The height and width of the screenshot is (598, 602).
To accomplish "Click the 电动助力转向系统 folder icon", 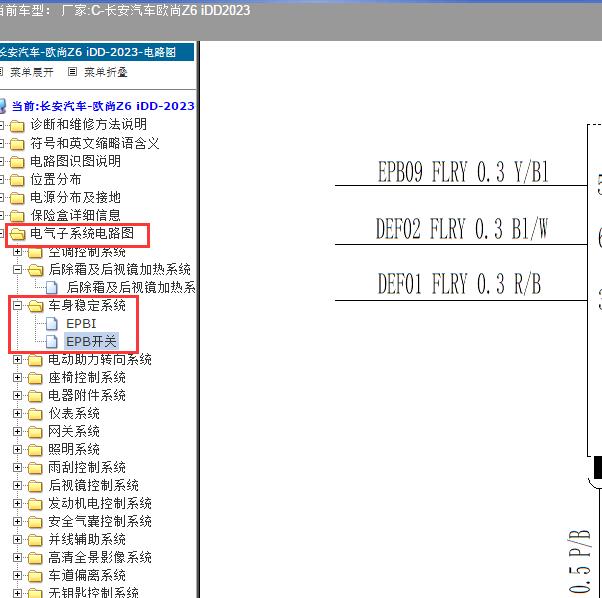I will 35,360.
